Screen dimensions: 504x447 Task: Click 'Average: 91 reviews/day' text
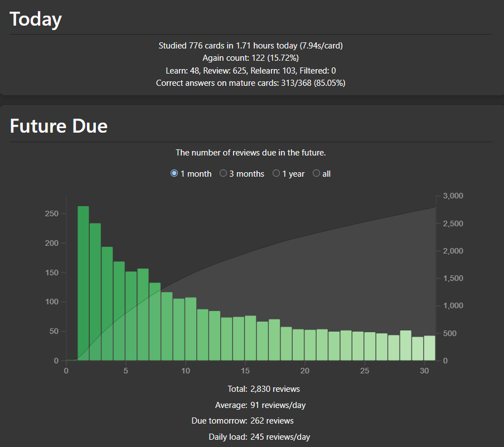(260, 405)
